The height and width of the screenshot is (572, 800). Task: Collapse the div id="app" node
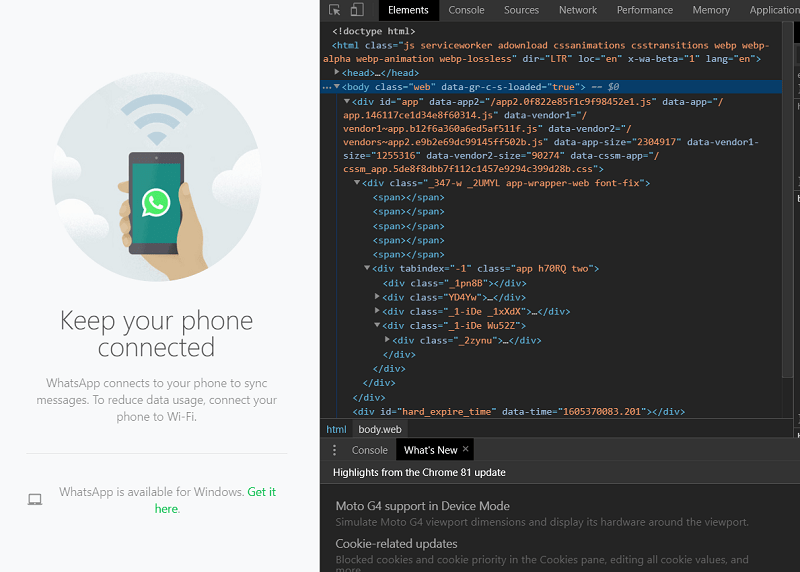coord(347,102)
